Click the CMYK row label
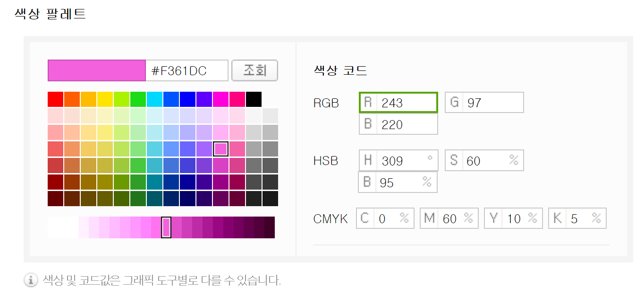This screenshot has height=296, width=644. [330, 219]
